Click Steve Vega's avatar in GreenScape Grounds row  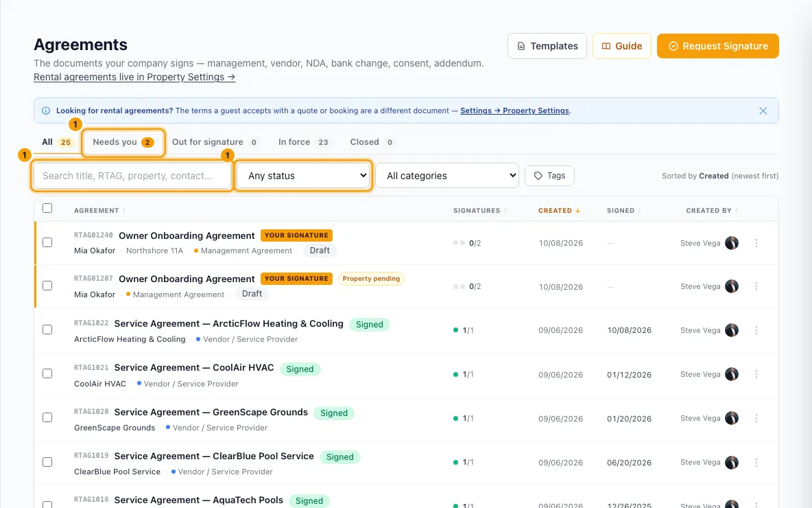[732, 418]
